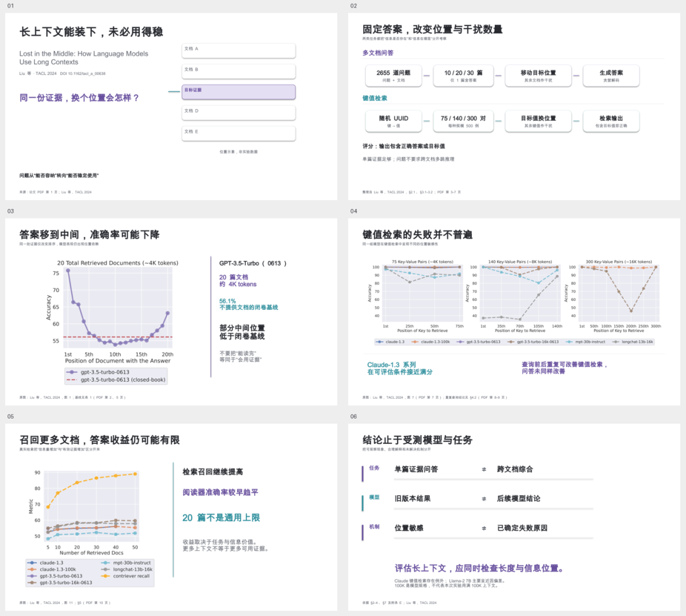Click the 单篇证据问答 item

point(416,469)
